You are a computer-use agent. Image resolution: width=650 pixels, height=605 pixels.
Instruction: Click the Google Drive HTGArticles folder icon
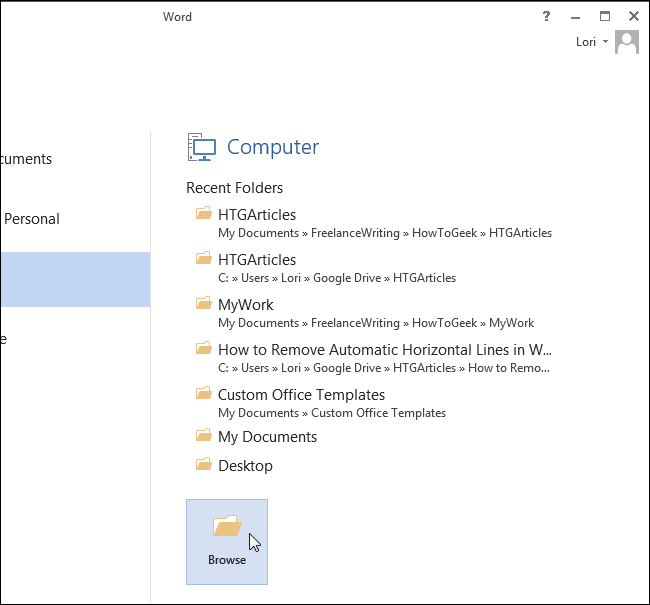point(204,259)
